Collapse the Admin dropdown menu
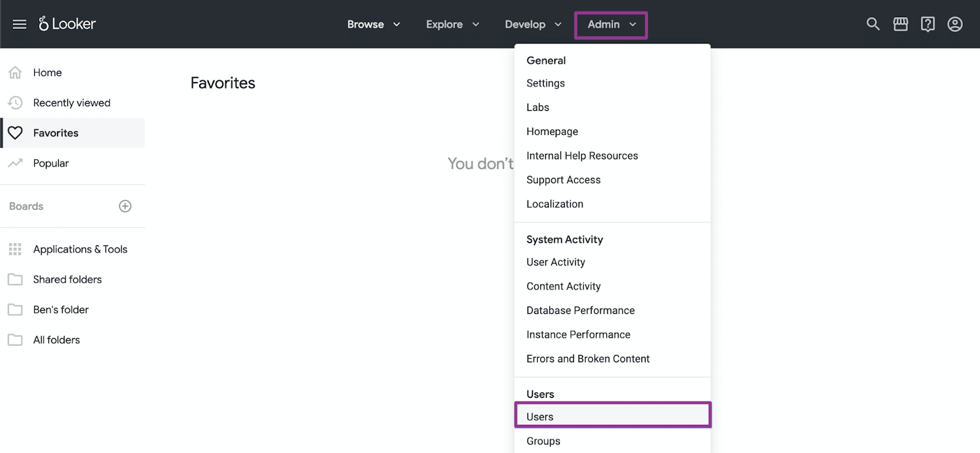This screenshot has width=980, height=453. tap(611, 25)
